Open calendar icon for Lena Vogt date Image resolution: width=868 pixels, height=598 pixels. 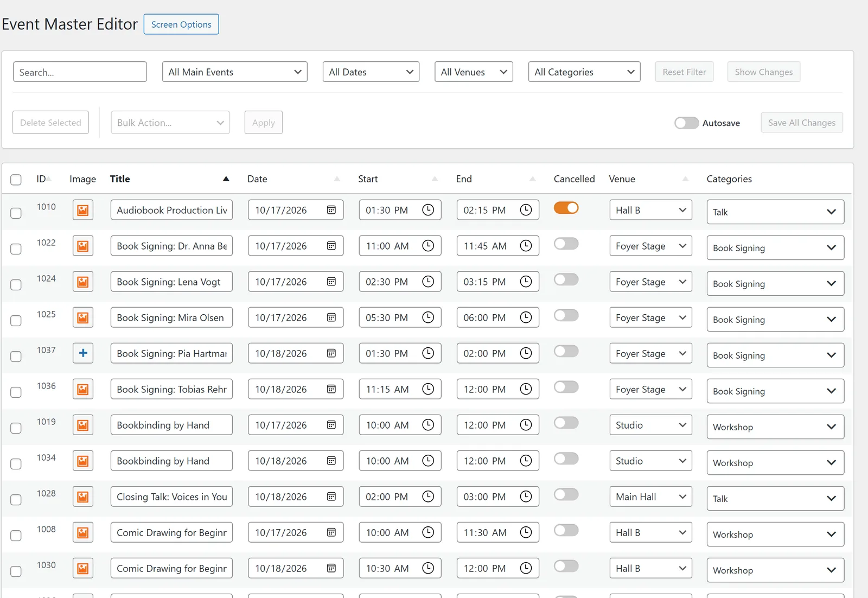[331, 282]
